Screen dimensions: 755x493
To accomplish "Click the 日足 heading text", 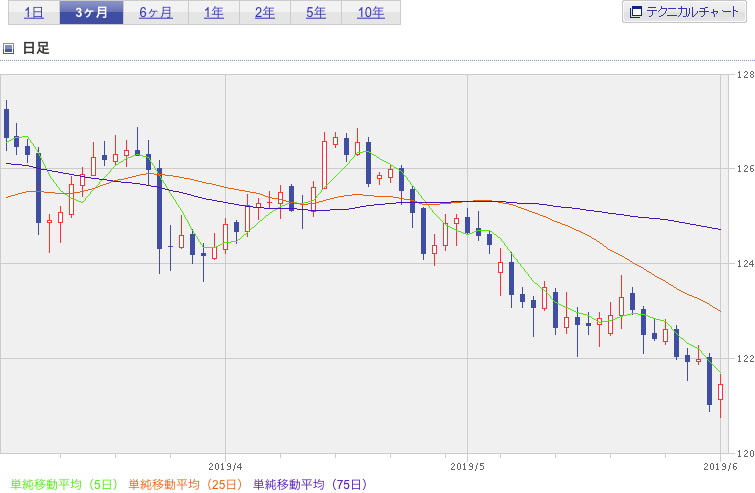I will point(36,48).
